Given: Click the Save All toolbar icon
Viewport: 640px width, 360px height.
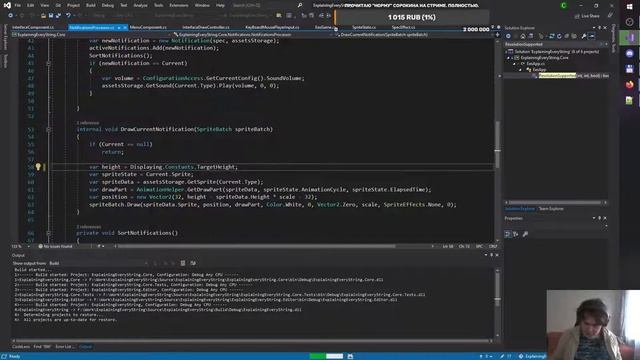Looking at the screenshot, I should pyautogui.click(x=58, y=16).
